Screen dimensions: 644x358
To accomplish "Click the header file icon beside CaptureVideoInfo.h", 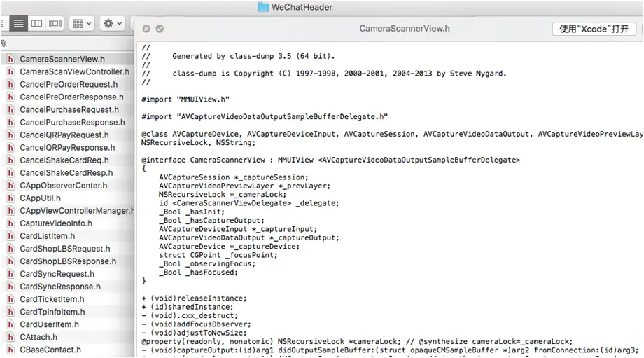I will click(x=10, y=223).
